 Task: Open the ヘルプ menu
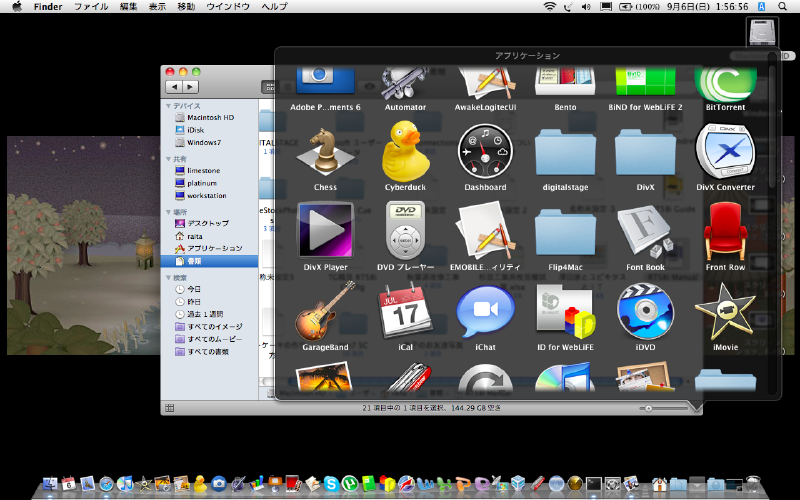click(274, 7)
